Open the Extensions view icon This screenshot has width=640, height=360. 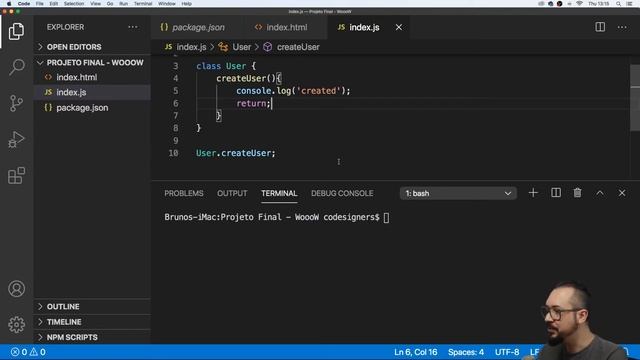pyautogui.click(x=16, y=176)
